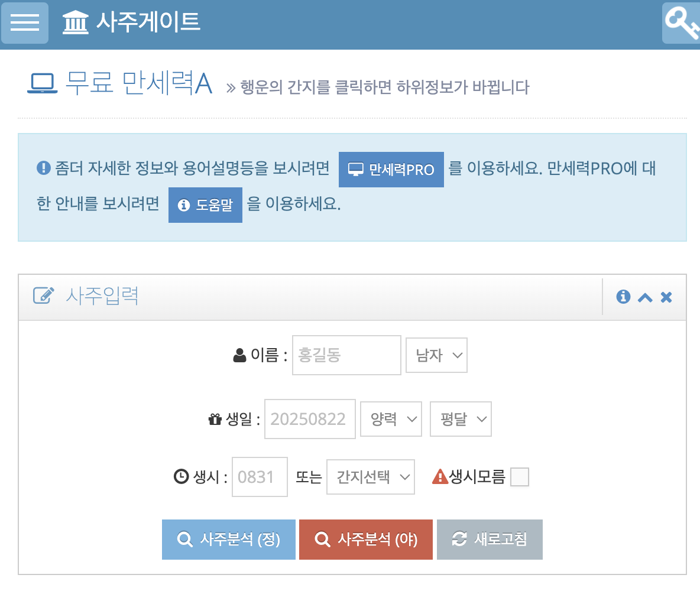Open the 남자 gender dropdown
This screenshot has height=591, width=700.
tap(436, 355)
